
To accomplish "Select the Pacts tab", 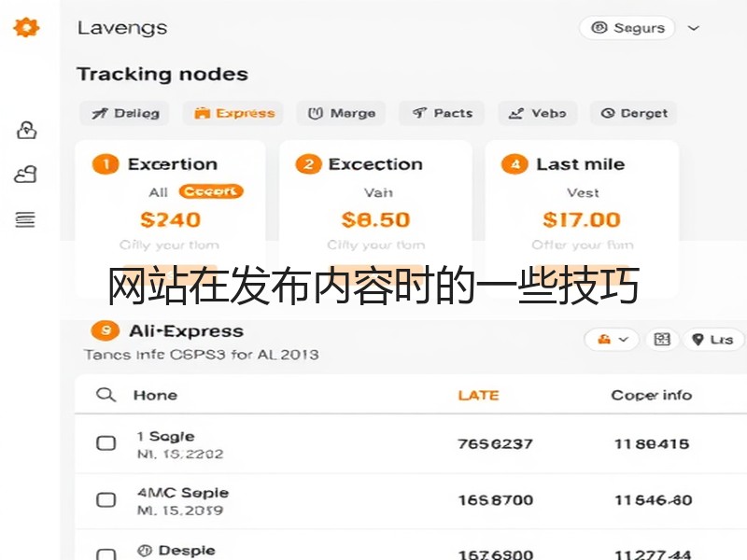I will click(442, 113).
